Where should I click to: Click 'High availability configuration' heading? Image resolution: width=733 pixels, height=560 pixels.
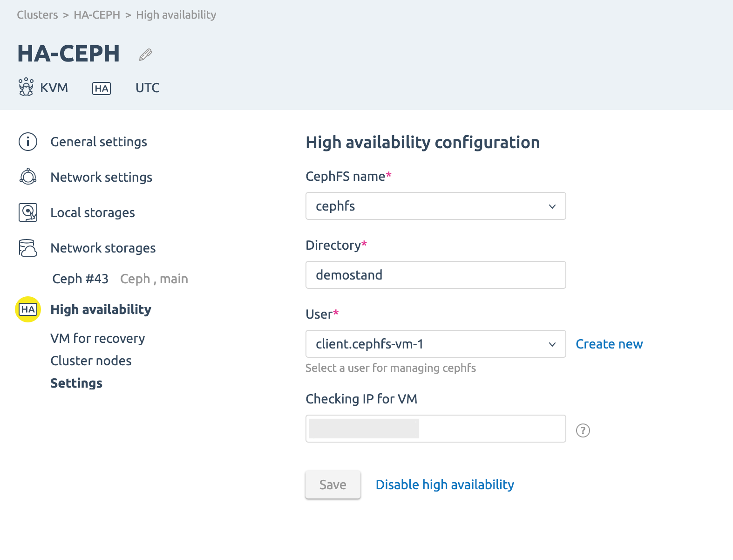pyautogui.click(x=423, y=142)
